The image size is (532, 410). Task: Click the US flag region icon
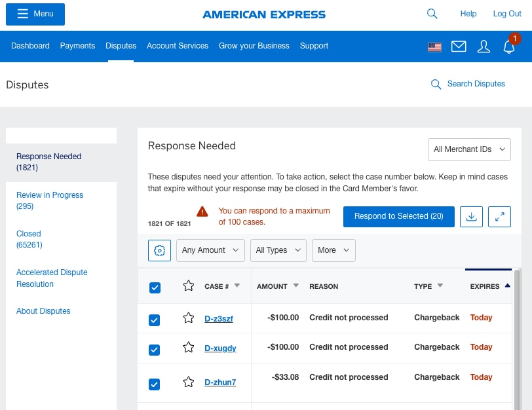pyautogui.click(x=434, y=47)
